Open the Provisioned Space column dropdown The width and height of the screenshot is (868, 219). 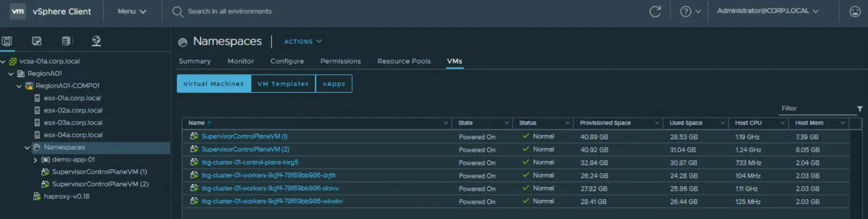pyautogui.click(x=656, y=123)
